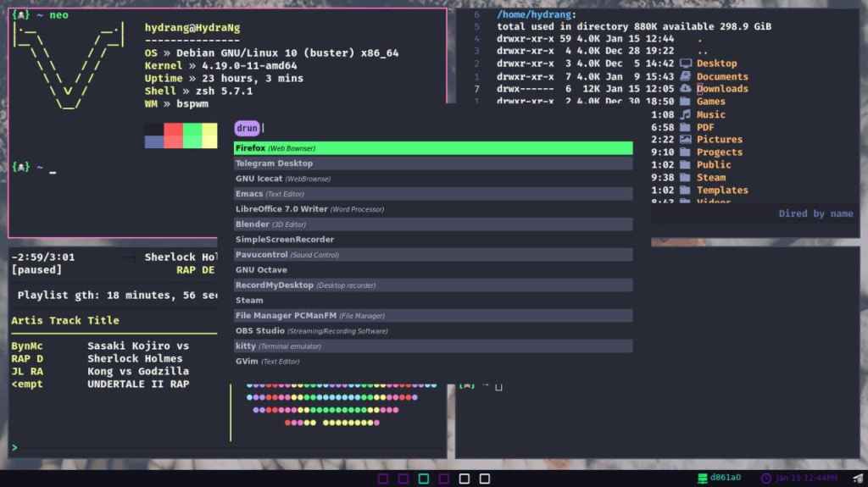Viewport: 868px width, 487px height.
Task: Open the Steam directory in Dired
Action: coord(710,178)
